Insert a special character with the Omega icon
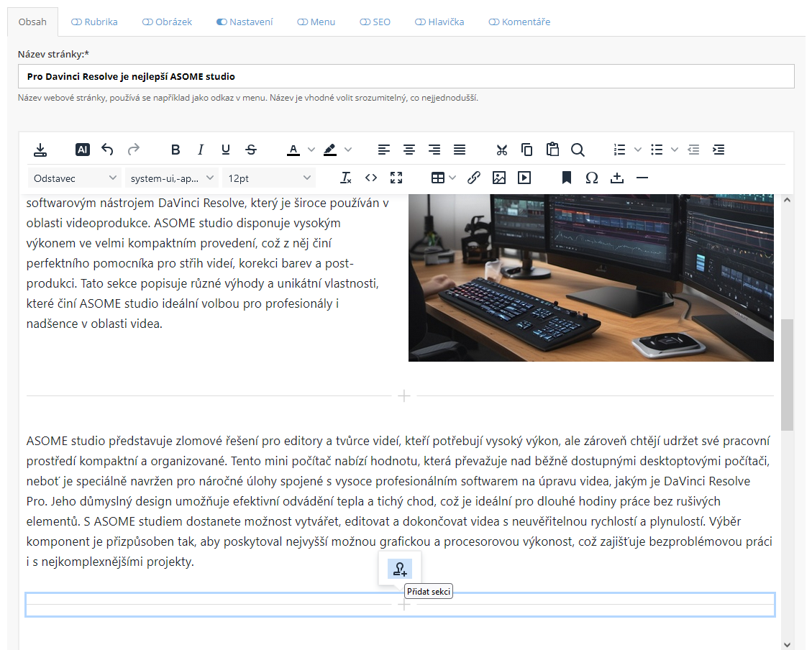Viewport: 812px width, 650px height. (591, 178)
